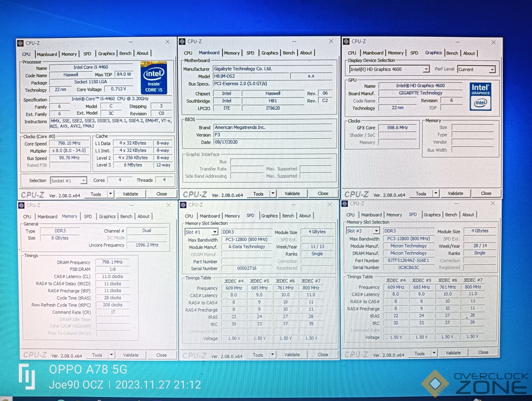
Task: Minimize the CPU tab CPU-Z window
Action: (131, 42)
